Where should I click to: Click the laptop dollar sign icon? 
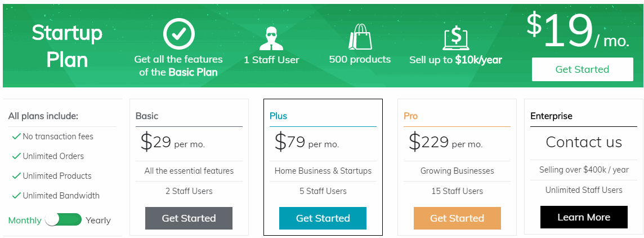coord(456,38)
